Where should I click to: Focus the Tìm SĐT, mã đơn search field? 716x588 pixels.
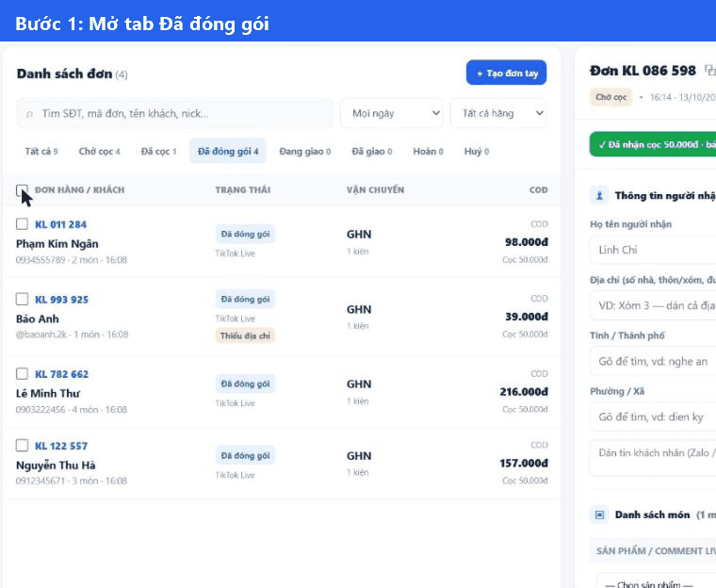point(174,113)
